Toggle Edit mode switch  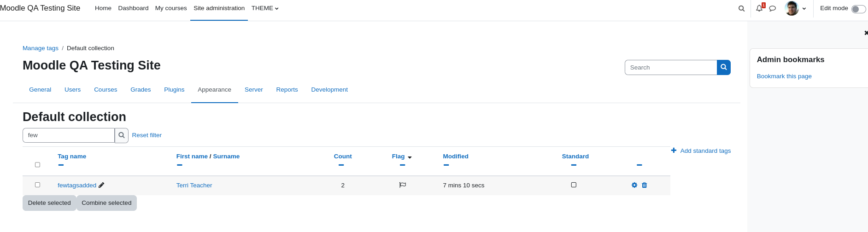858,9
